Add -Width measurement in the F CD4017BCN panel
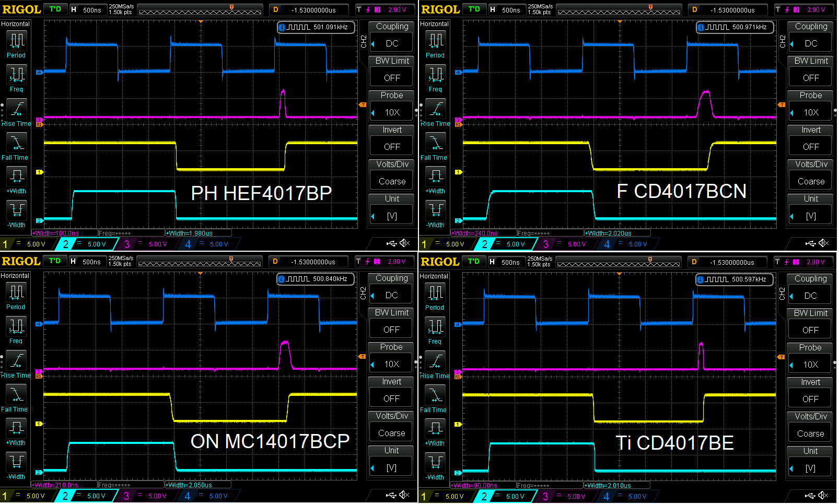 tap(436, 215)
